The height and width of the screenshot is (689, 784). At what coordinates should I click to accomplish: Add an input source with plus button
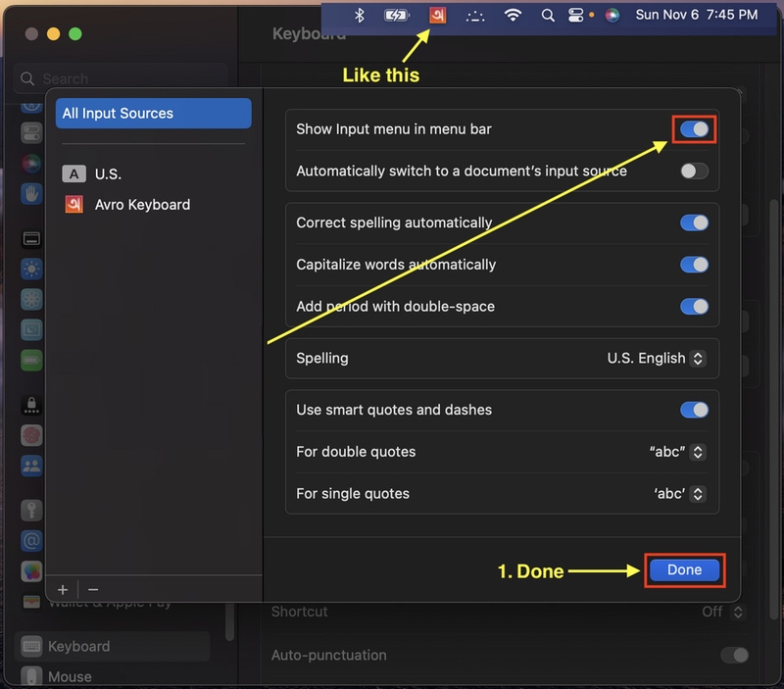(x=63, y=589)
